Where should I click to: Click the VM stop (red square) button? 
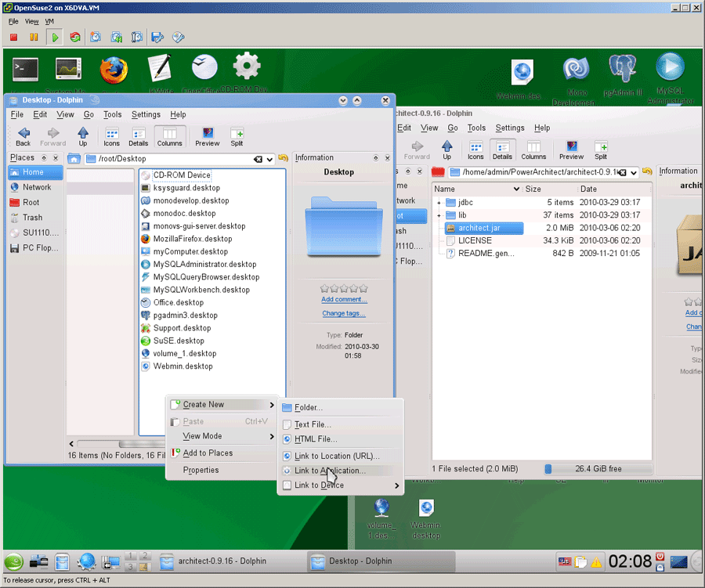pos(13,38)
